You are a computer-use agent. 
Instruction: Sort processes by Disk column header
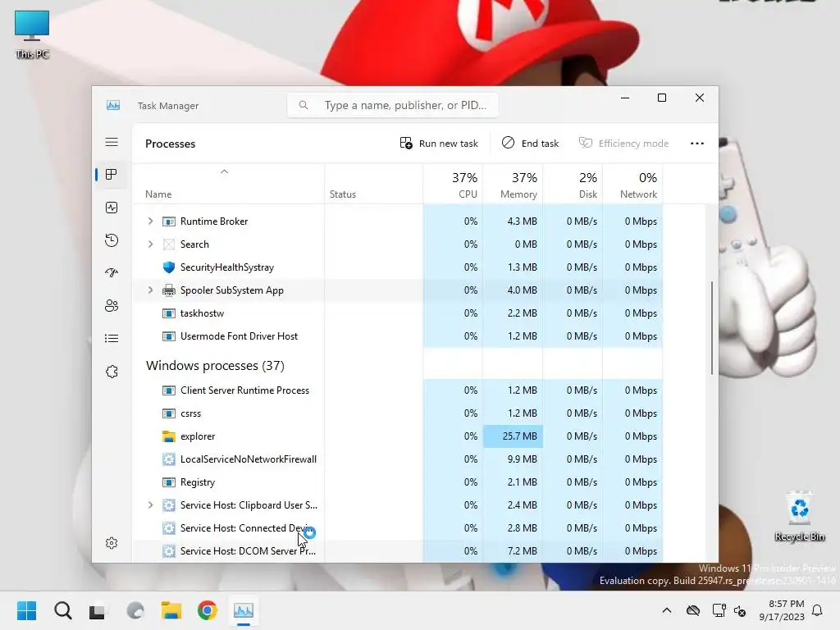coord(573,185)
